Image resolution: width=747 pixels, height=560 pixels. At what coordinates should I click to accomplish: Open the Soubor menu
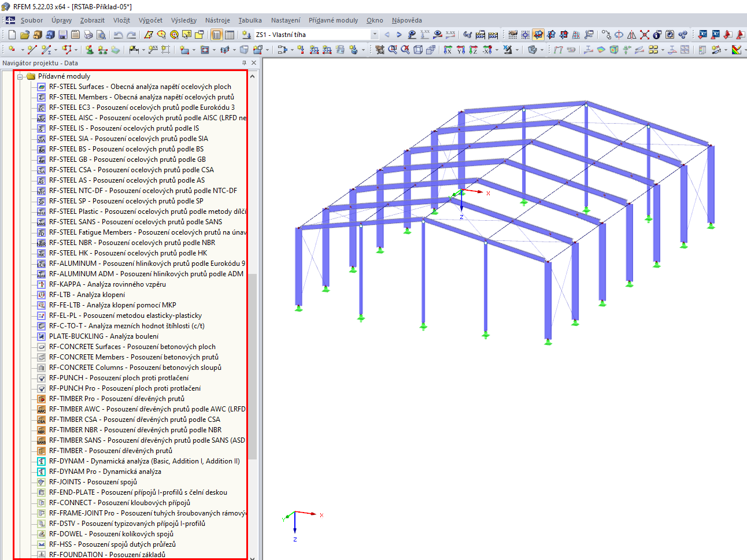(32, 20)
